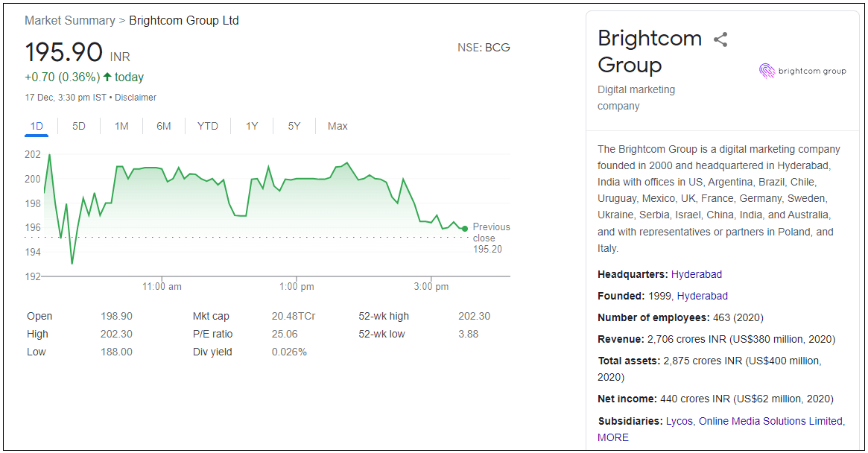
Task: Click the 17 Dec, 3:30 pm IST timestamp
Action: click(x=66, y=98)
